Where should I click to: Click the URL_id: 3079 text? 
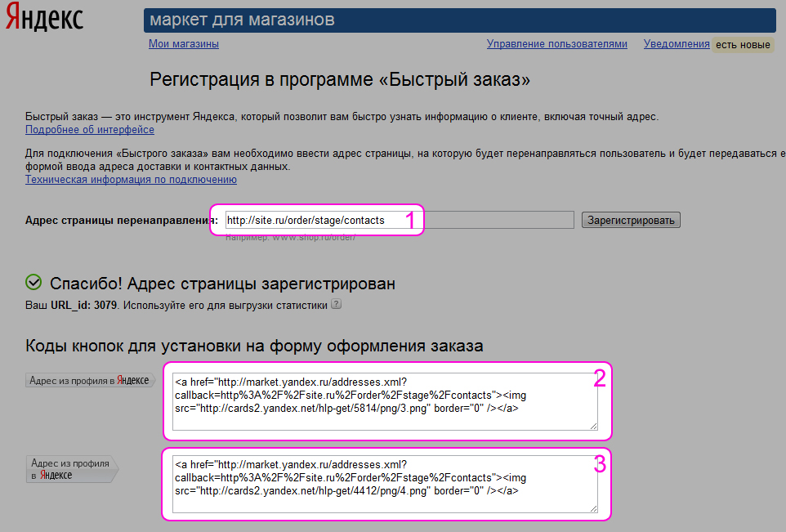(x=83, y=306)
